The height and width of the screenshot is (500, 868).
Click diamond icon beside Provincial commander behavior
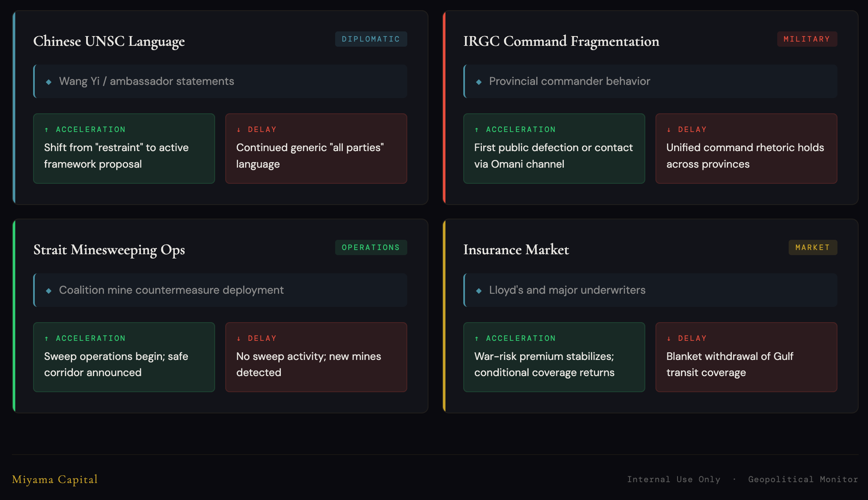pyautogui.click(x=479, y=82)
